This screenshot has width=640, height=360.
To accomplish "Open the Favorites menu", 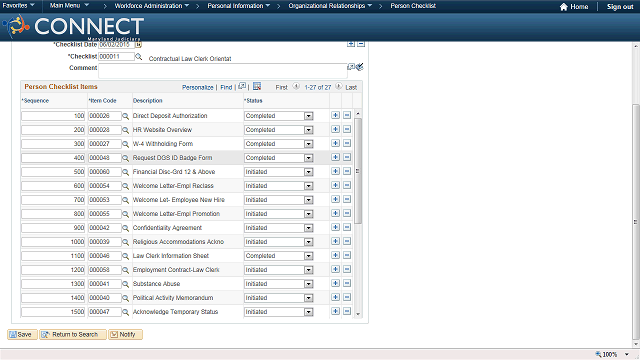I will tap(18, 6).
